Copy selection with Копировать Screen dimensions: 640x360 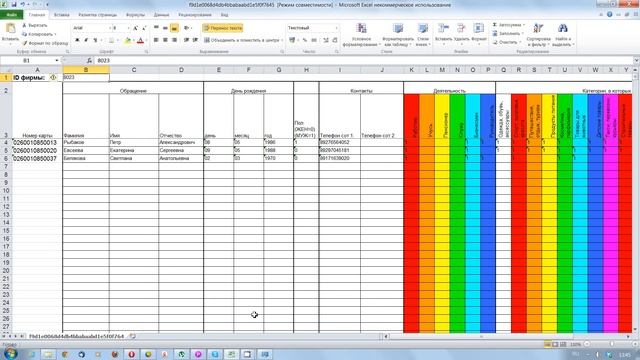point(39,34)
